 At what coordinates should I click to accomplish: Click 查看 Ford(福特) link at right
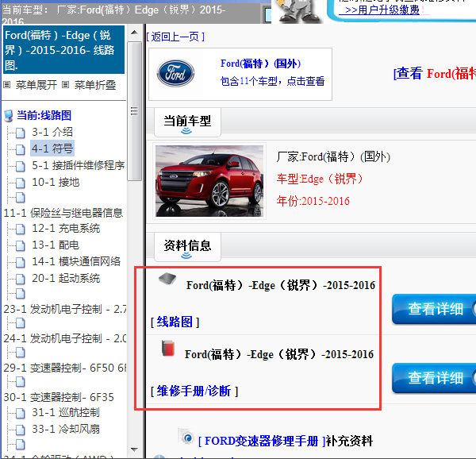tap(435, 74)
